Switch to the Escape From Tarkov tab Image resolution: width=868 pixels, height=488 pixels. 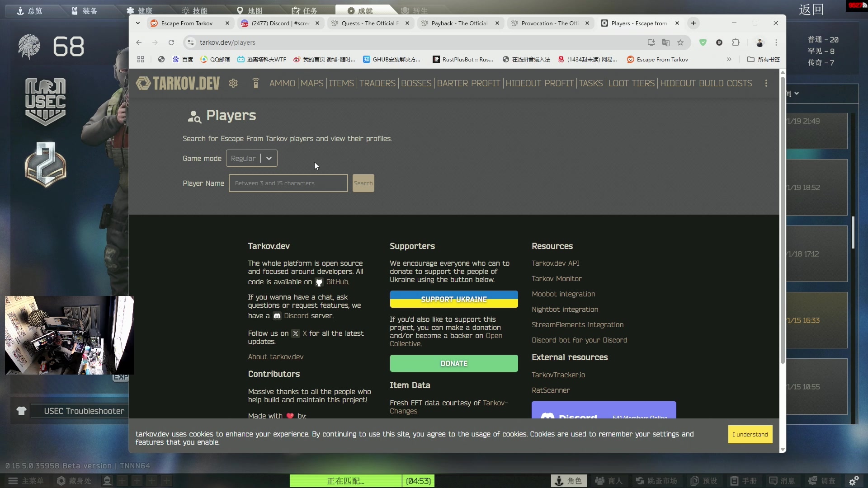pyautogui.click(x=187, y=23)
